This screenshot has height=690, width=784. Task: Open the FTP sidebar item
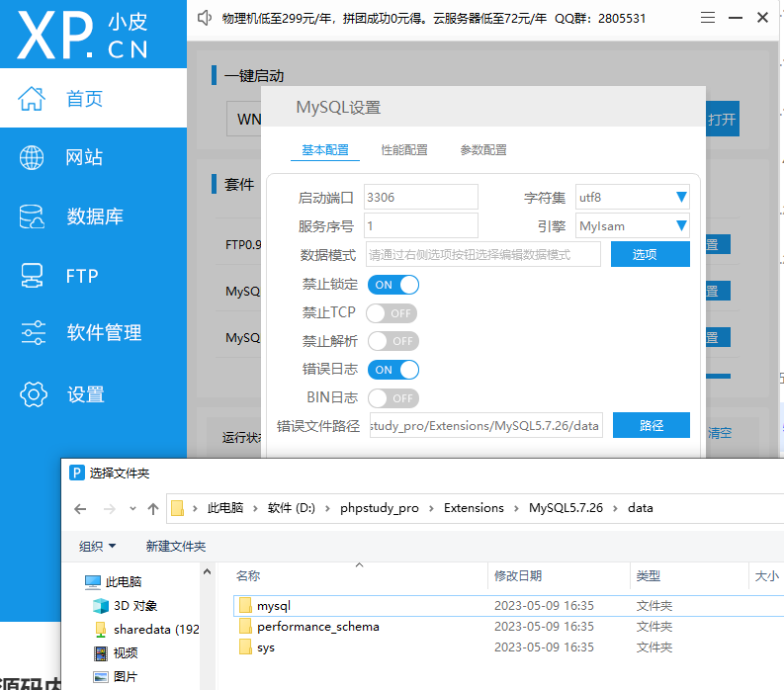click(93, 276)
